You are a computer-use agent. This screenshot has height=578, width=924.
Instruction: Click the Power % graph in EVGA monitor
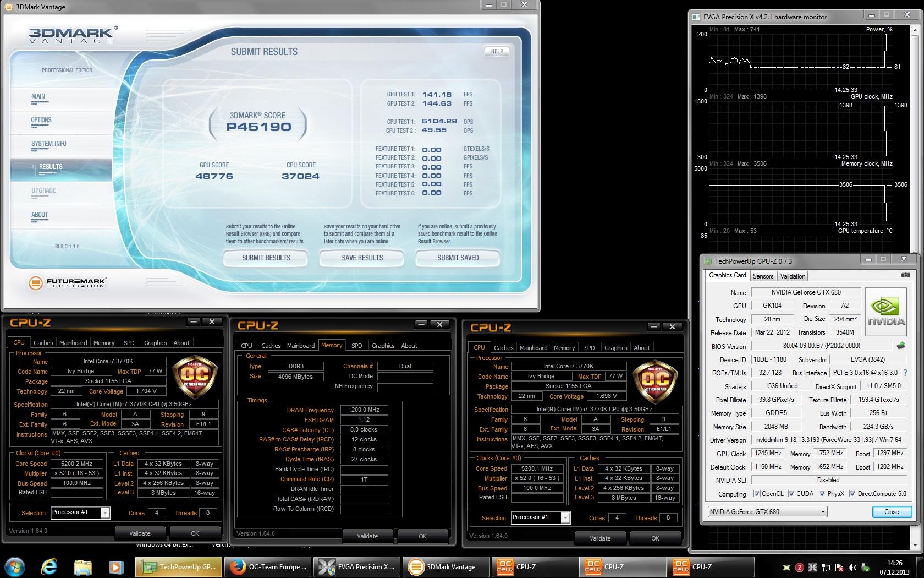click(x=800, y=62)
